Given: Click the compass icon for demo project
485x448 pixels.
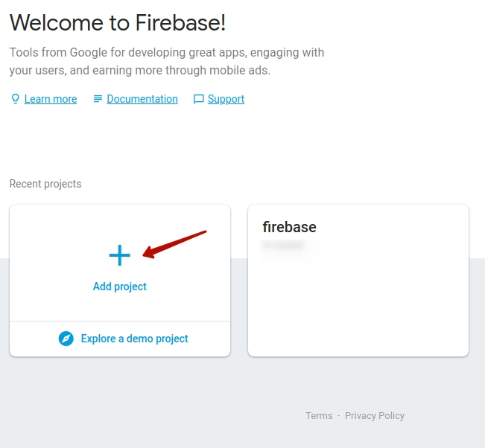Looking at the screenshot, I should (x=66, y=339).
